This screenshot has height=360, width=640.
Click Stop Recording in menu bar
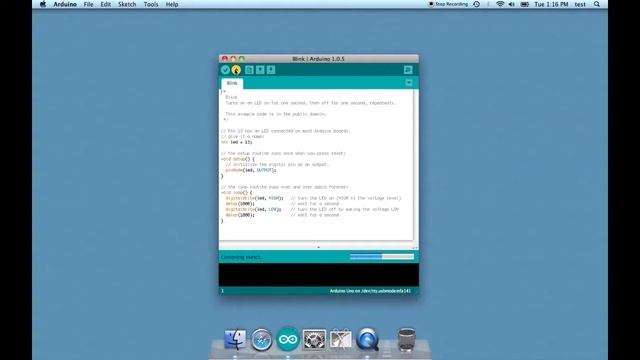[448, 4]
